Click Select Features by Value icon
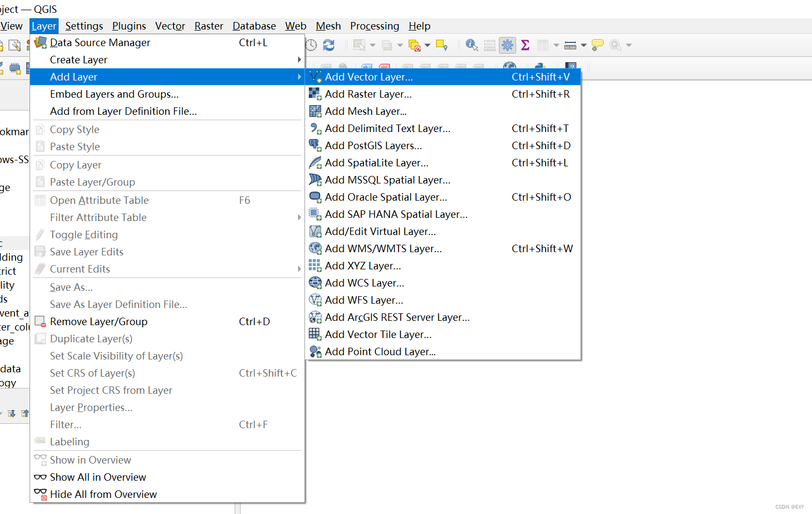Screen dimensions: 812x514 pos(387,45)
